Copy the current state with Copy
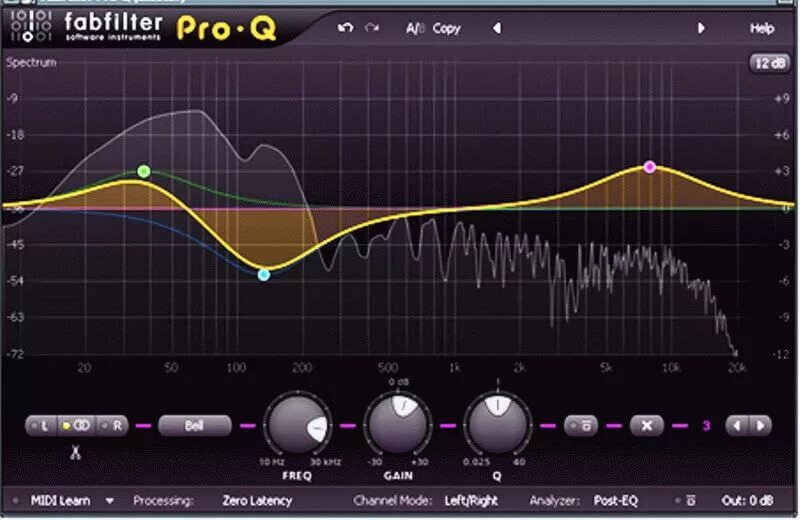 (446, 29)
